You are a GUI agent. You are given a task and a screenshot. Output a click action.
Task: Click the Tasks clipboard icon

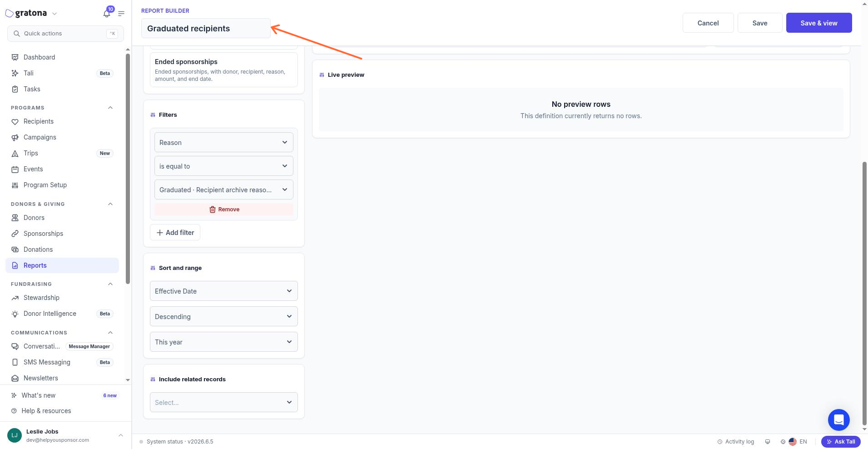click(x=15, y=89)
